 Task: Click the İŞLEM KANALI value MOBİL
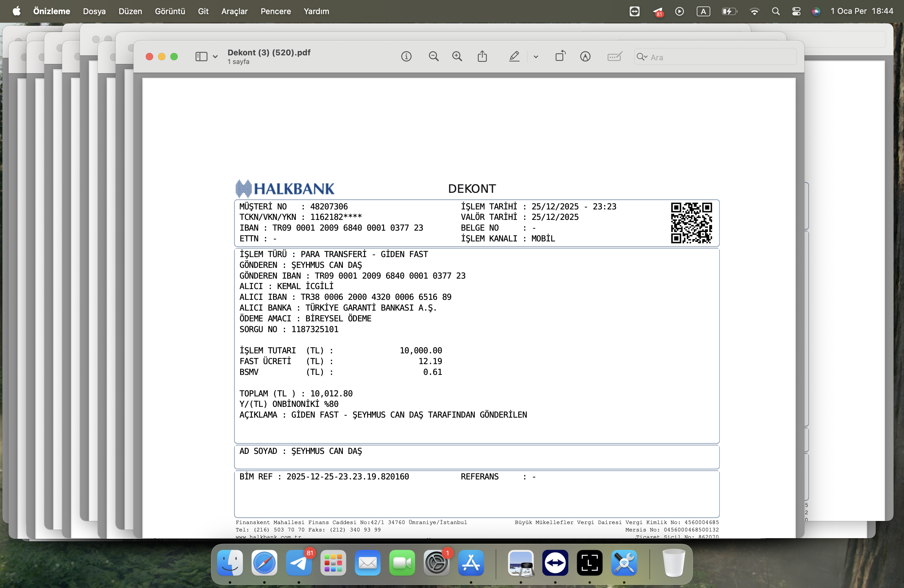[x=543, y=239]
